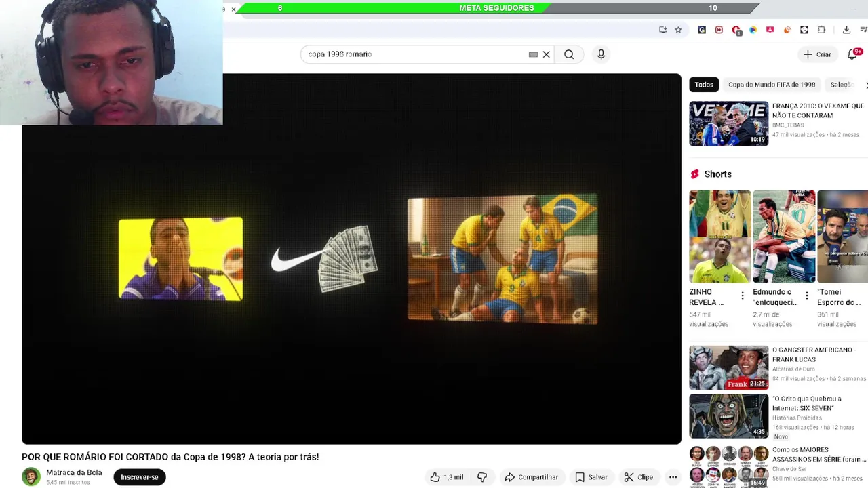The image size is (868, 488).
Task: Open the ZINHO REVELA short thumbnail
Action: 720,237
